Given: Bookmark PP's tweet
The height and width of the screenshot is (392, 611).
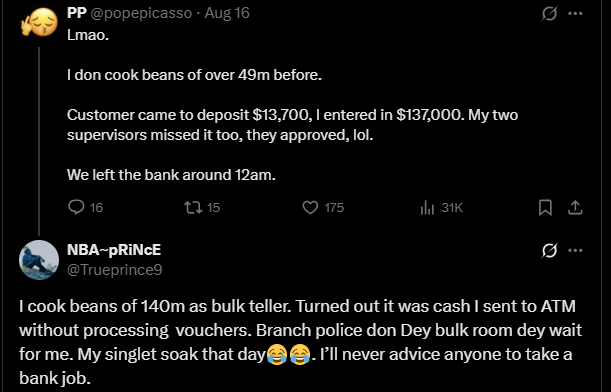Looking at the screenshot, I should pos(545,207).
